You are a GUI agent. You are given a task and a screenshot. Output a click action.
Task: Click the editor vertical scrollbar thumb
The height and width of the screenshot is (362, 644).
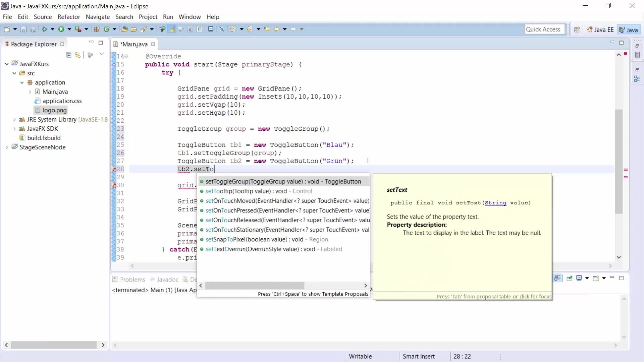point(619,162)
